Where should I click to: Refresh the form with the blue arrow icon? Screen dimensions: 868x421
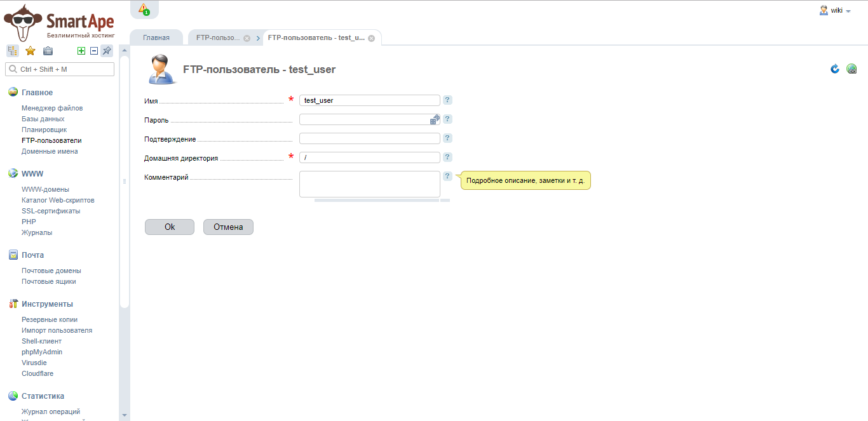835,69
